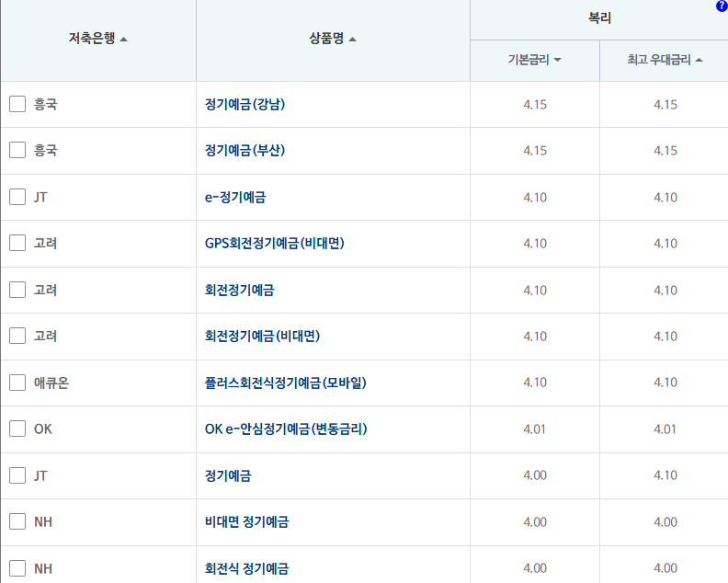The image size is (728, 583).
Task: Click 4.01 preferential rate in OK row
Action: pyautogui.click(x=665, y=429)
